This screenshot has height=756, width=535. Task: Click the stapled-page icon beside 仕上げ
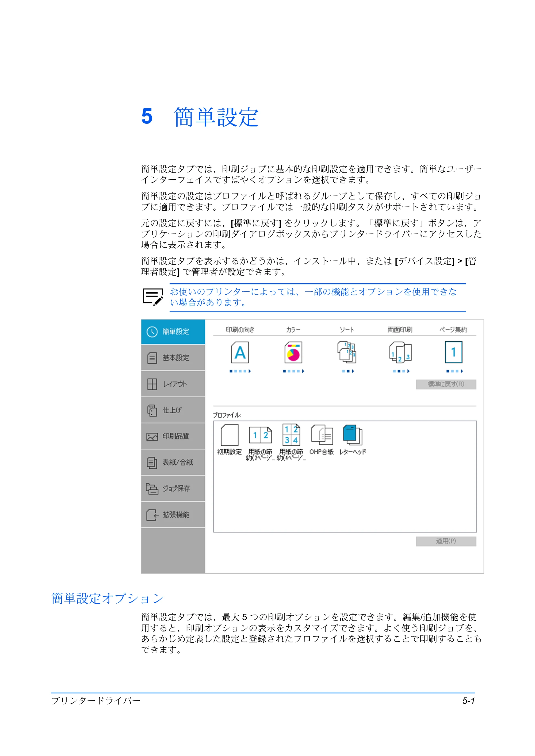click(152, 410)
